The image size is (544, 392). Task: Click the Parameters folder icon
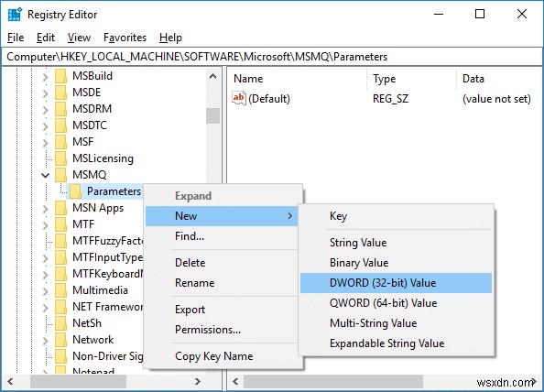75,191
